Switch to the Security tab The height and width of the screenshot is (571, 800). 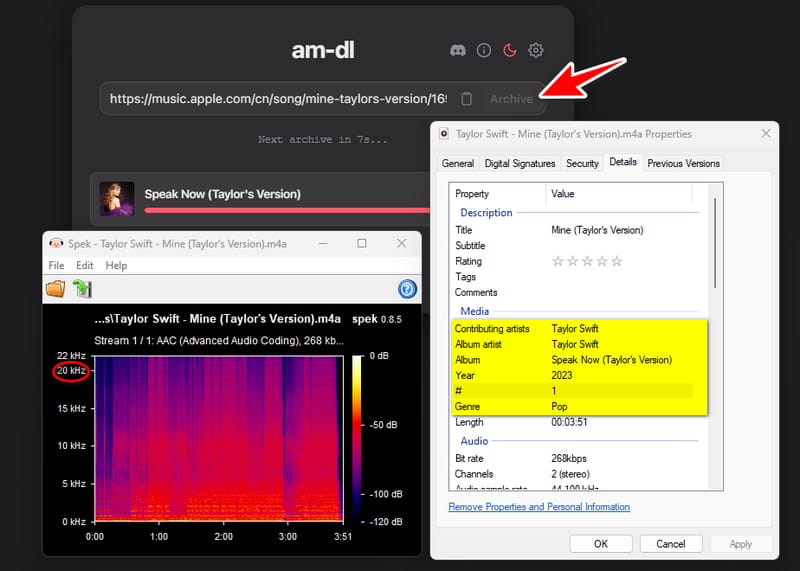click(582, 163)
